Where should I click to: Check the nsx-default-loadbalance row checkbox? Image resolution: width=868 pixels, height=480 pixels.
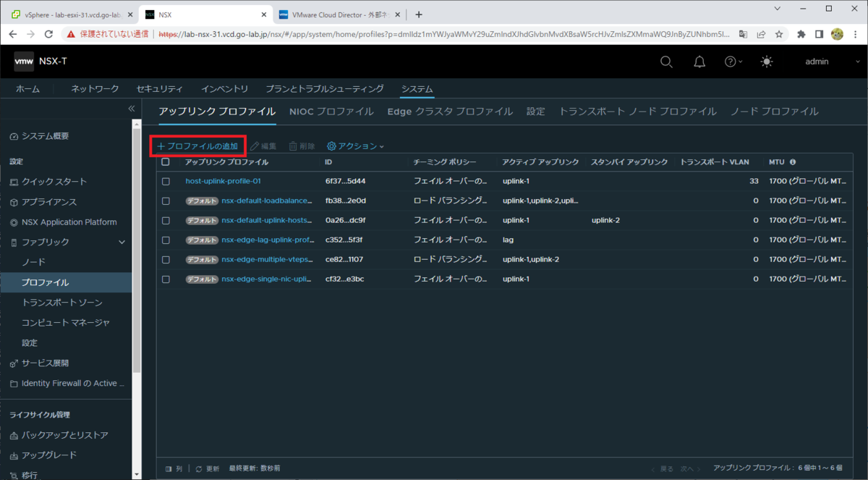tap(166, 201)
